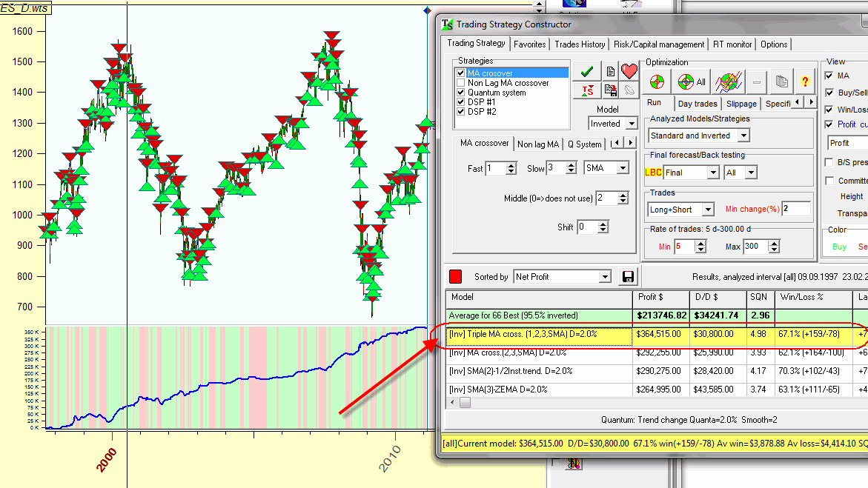868x488 pixels.
Task: Open the strategy notes document icon
Action: tap(610, 70)
